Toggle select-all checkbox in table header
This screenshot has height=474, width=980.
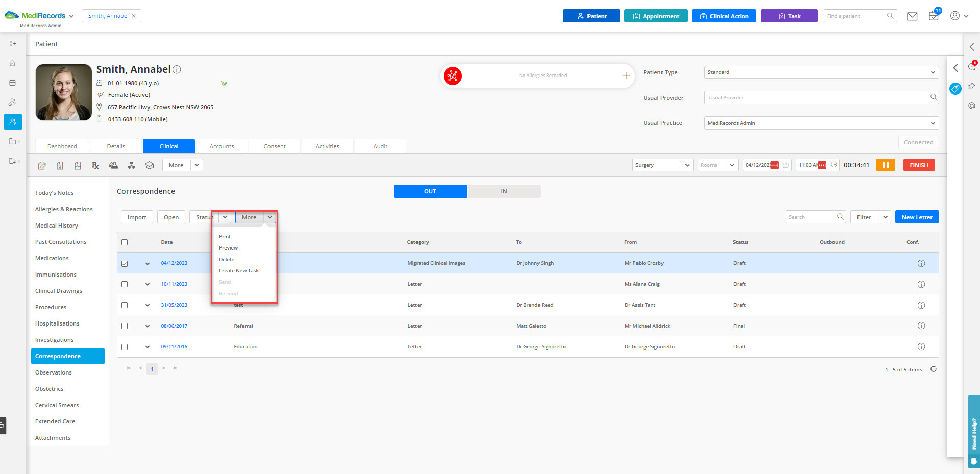[x=125, y=242]
